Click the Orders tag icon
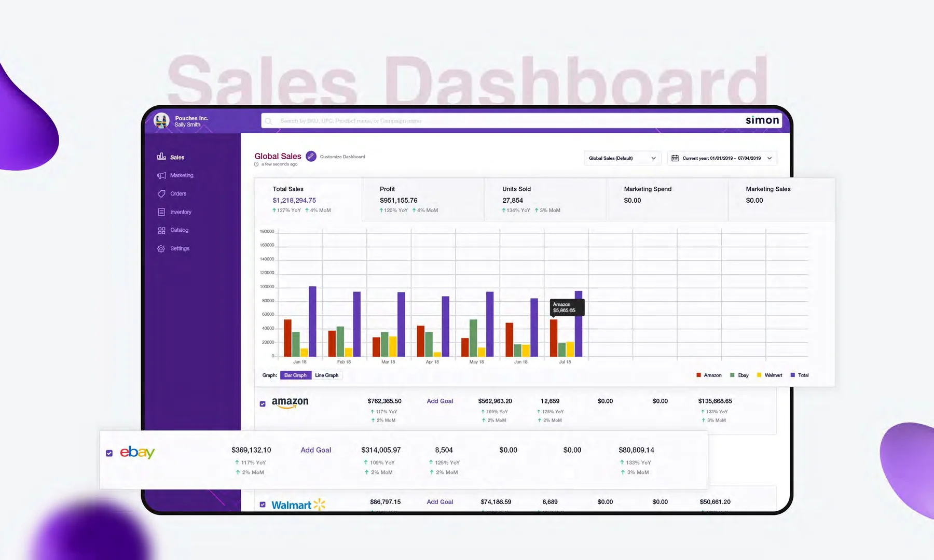The width and height of the screenshot is (934, 560). (x=161, y=193)
